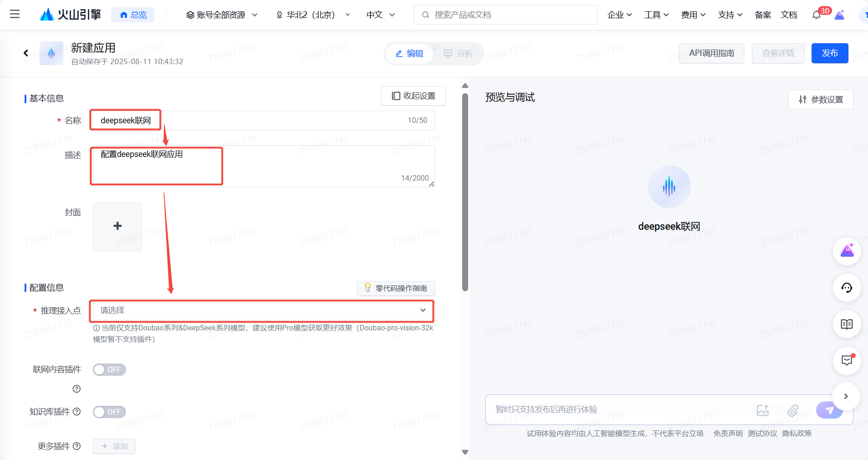
Task: Open the hamburger navigation menu
Action: (x=15, y=14)
